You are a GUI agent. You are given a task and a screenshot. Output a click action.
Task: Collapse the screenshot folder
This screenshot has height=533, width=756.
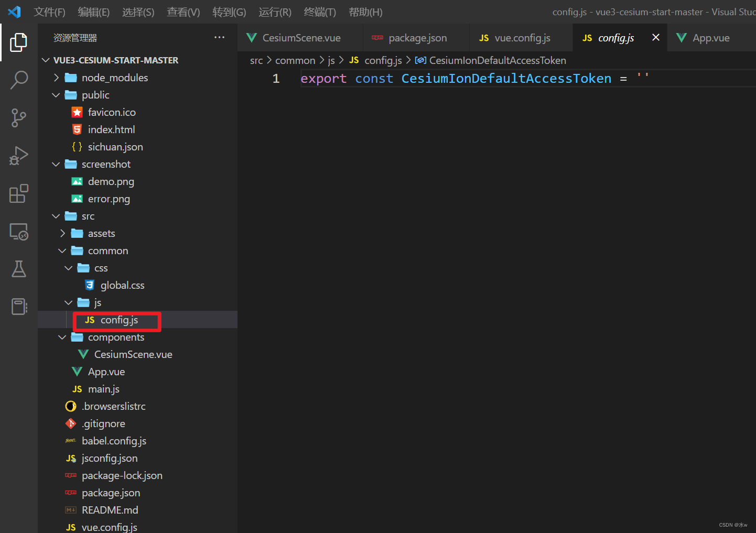click(x=56, y=164)
